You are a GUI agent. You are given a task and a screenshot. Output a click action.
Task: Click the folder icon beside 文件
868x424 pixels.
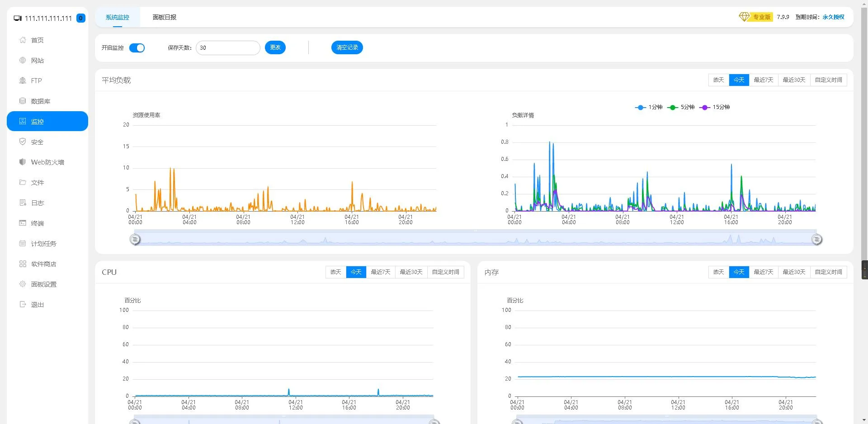[x=23, y=183]
